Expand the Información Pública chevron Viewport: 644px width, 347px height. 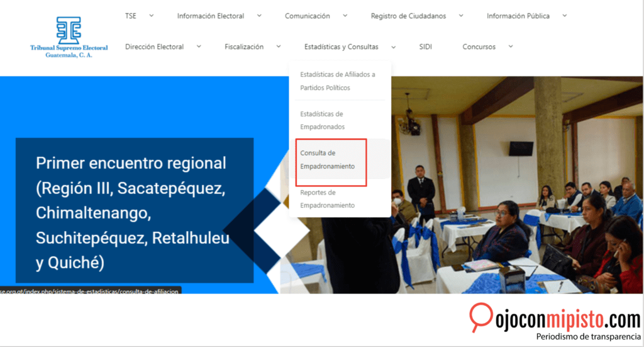pos(564,16)
